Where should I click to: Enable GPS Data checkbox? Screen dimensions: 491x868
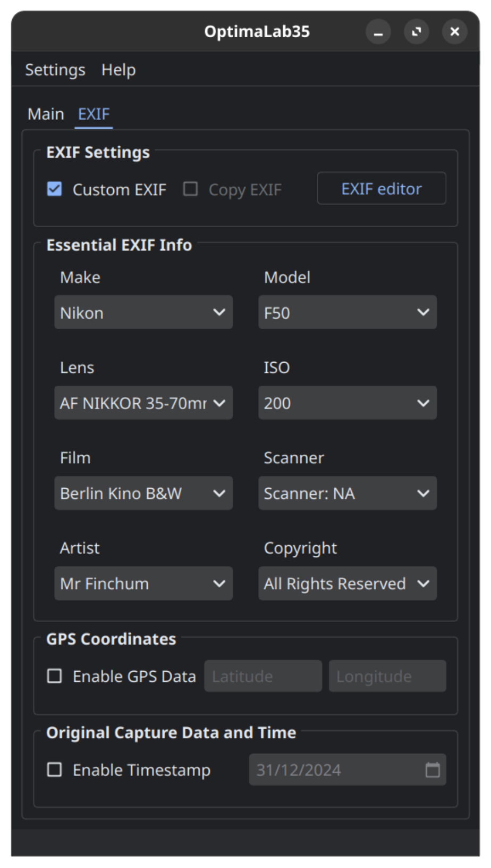click(55, 676)
